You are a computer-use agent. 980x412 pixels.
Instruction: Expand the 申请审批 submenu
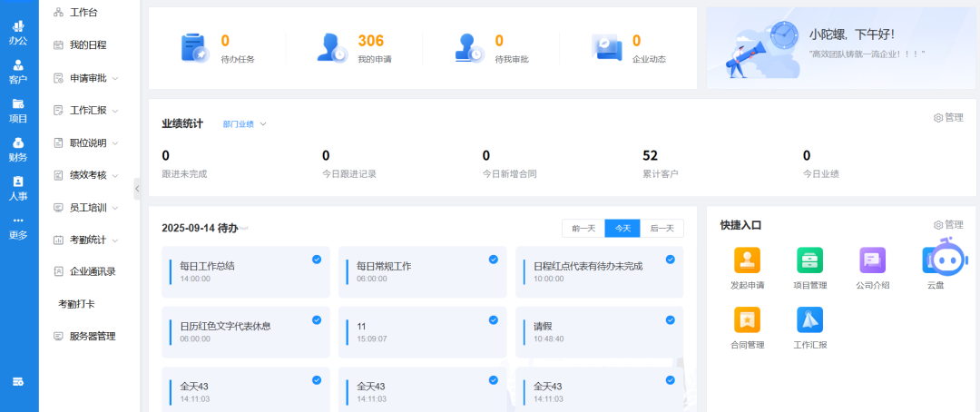coord(115,79)
